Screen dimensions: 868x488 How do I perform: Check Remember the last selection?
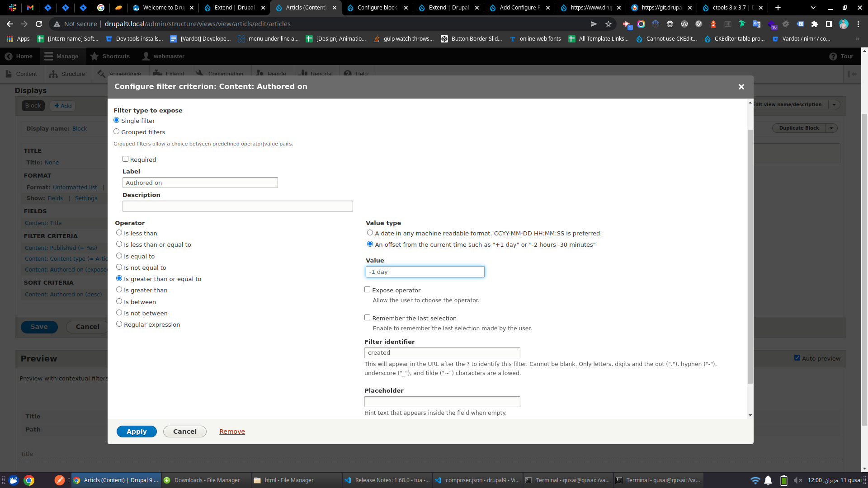(x=368, y=317)
